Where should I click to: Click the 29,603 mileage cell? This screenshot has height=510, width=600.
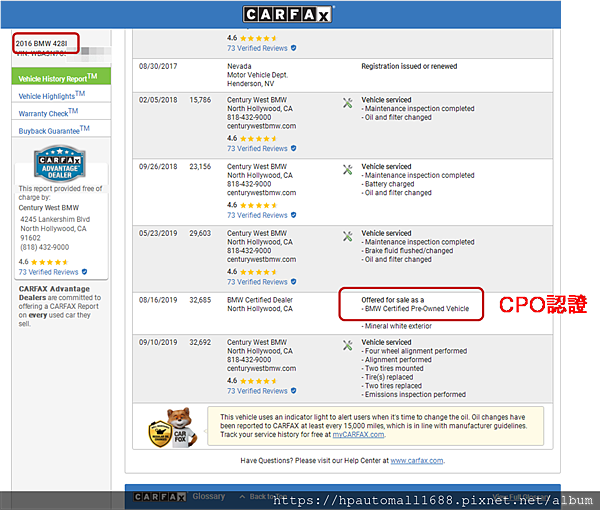click(200, 233)
